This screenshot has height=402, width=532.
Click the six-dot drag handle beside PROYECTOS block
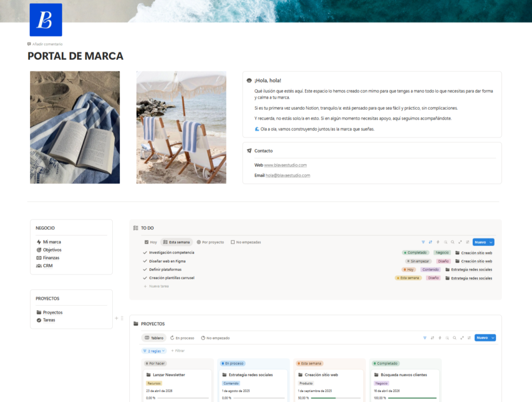pyautogui.click(x=122, y=318)
